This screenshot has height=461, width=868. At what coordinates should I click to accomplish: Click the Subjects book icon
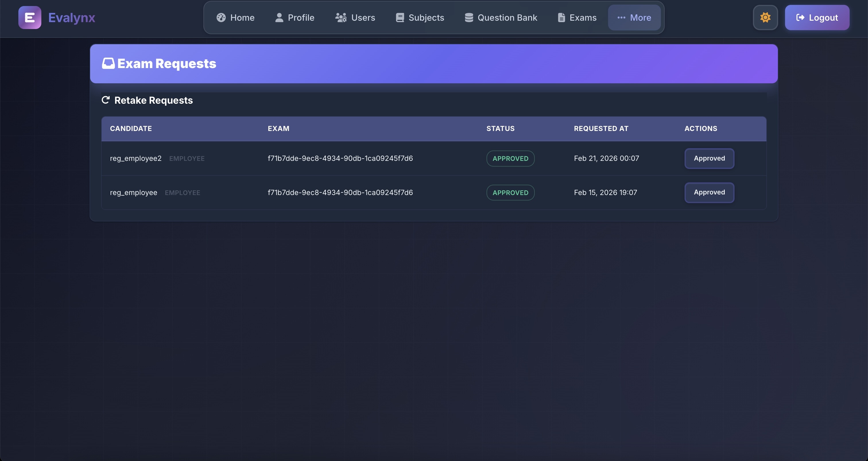400,18
